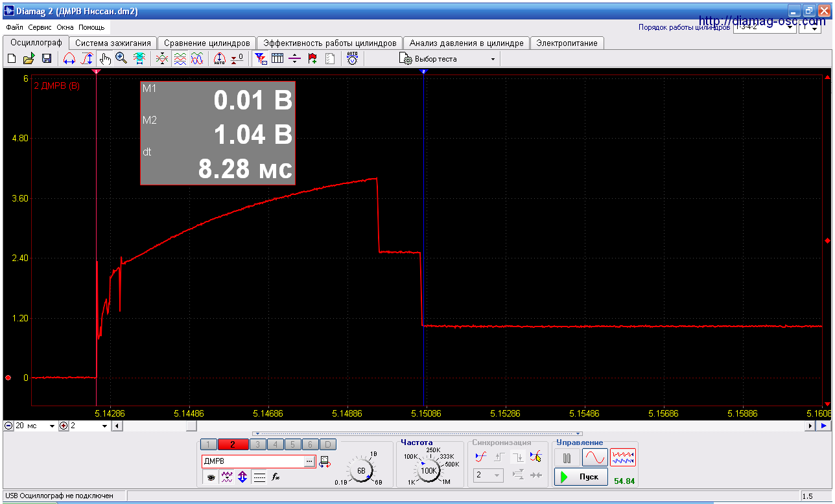Toggle channel 5 button
This screenshot has height=504, width=835.
(293, 444)
